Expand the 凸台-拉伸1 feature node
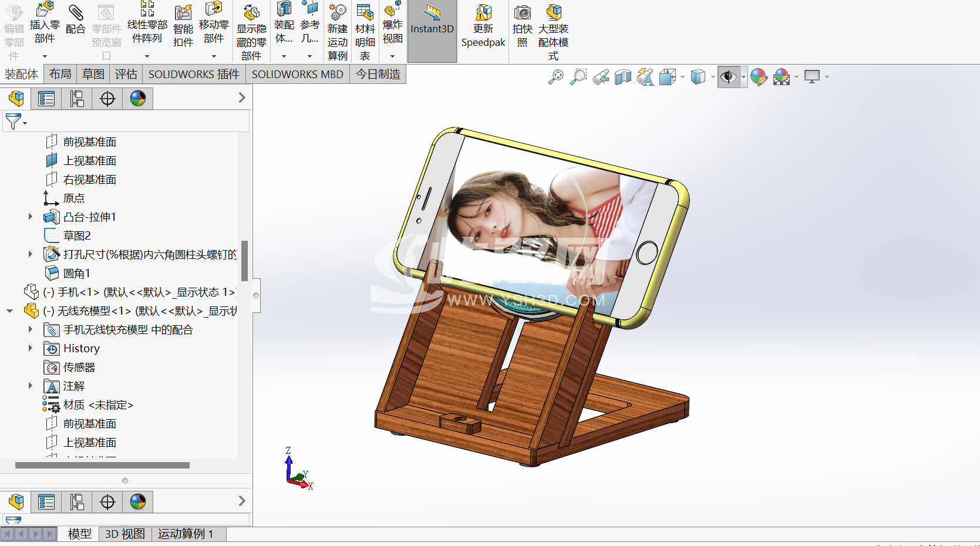The height and width of the screenshot is (546, 980). (x=31, y=217)
